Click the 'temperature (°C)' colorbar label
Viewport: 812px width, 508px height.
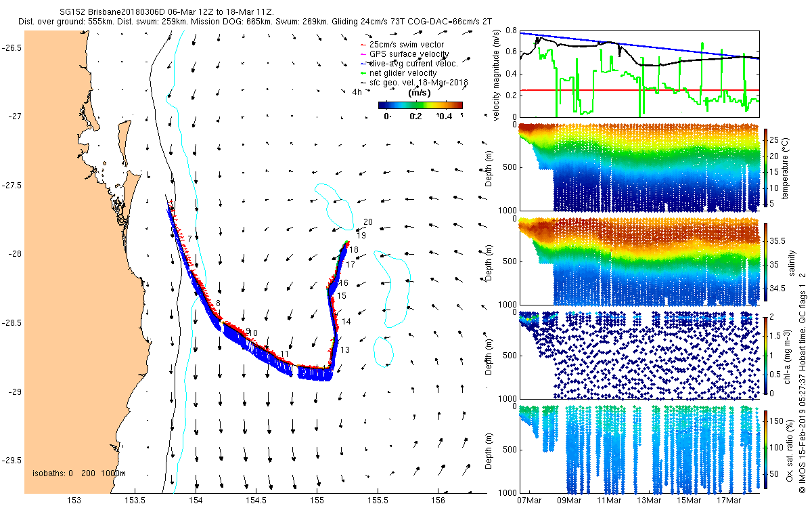pos(787,167)
